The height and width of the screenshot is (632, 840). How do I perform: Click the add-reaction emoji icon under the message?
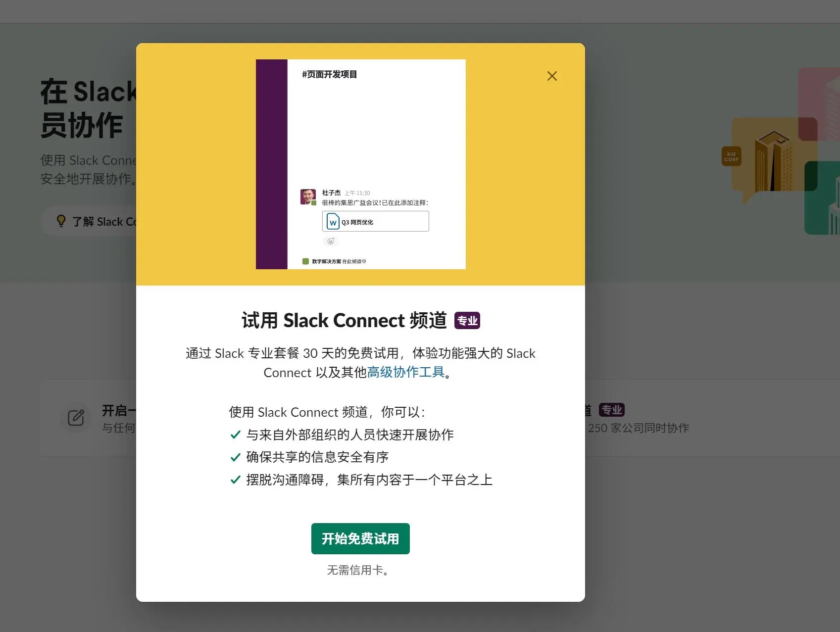tap(331, 241)
